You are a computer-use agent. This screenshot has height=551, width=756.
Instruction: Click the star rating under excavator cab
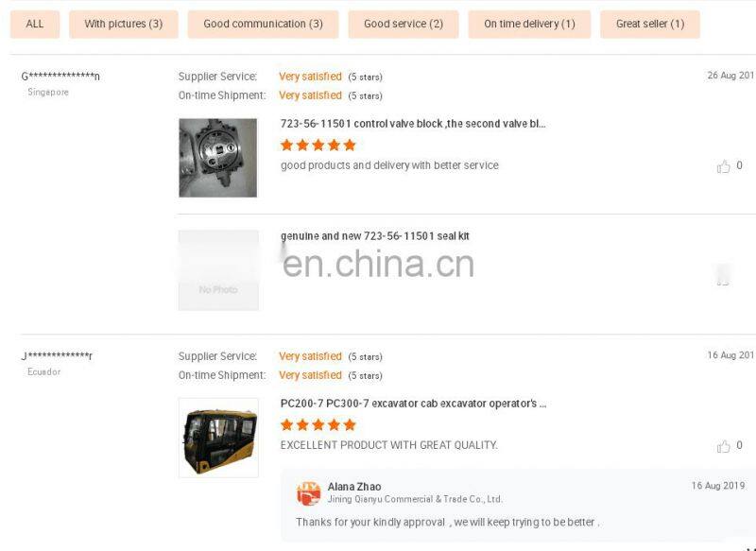[x=318, y=424]
